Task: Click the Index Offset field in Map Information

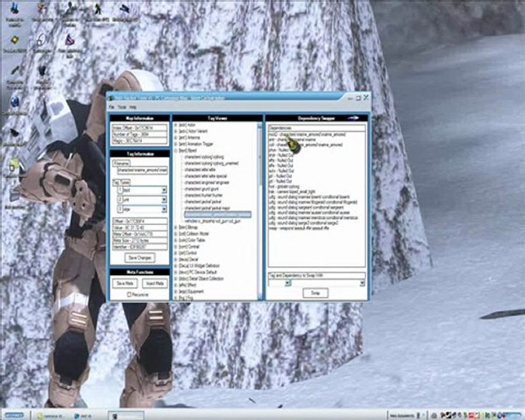Action: (x=139, y=128)
